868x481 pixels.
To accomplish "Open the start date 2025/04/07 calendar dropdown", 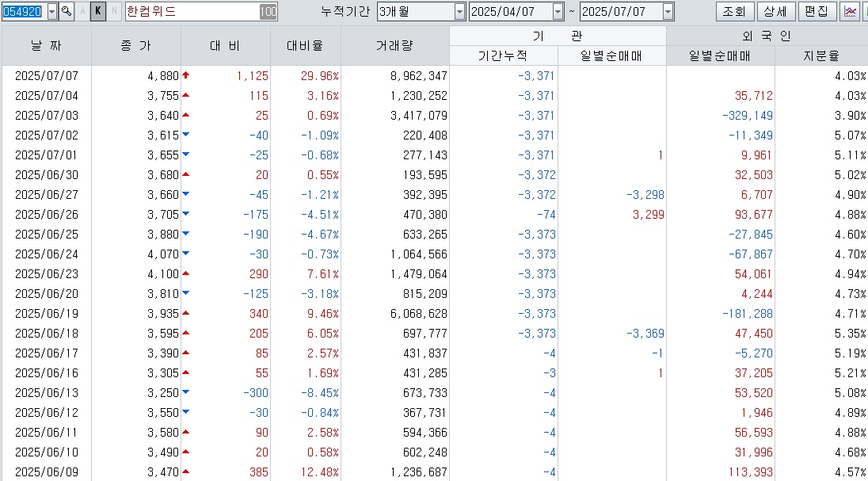I will click(x=558, y=12).
